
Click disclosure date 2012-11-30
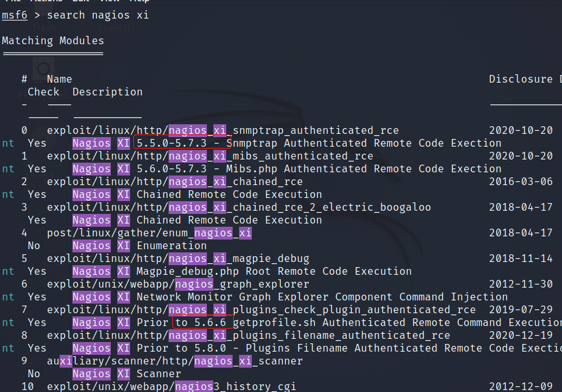click(521, 284)
